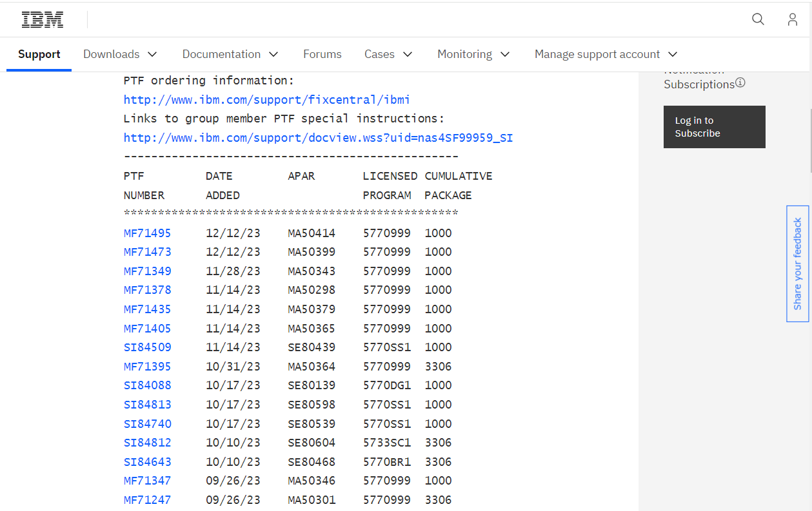This screenshot has width=812, height=511.
Task: Open the Documentation menu
Action: (x=231, y=54)
